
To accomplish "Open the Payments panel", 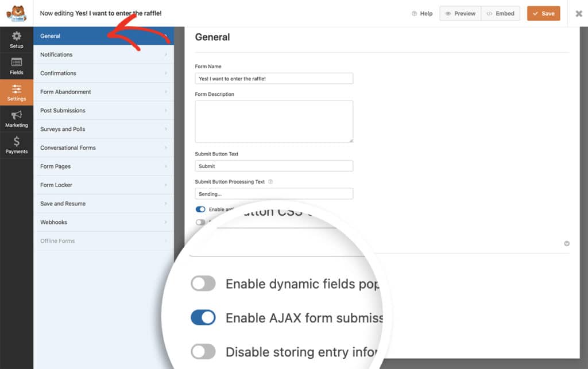I will click(x=17, y=145).
